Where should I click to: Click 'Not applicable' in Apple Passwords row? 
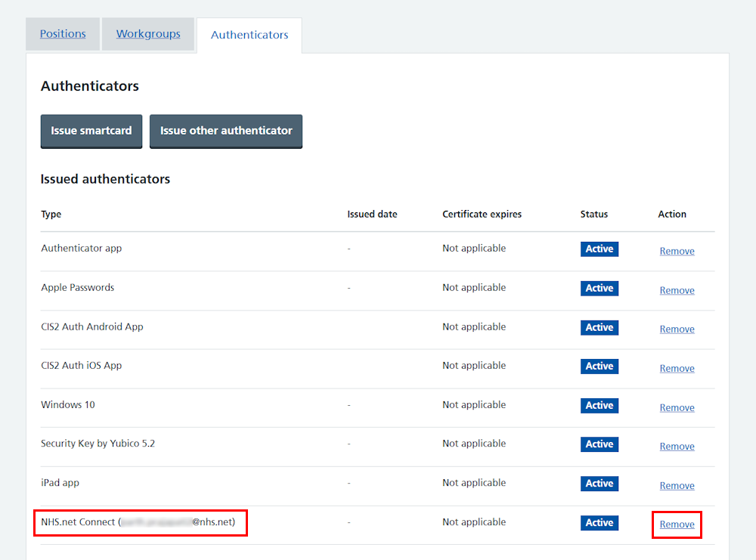(474, 287)
